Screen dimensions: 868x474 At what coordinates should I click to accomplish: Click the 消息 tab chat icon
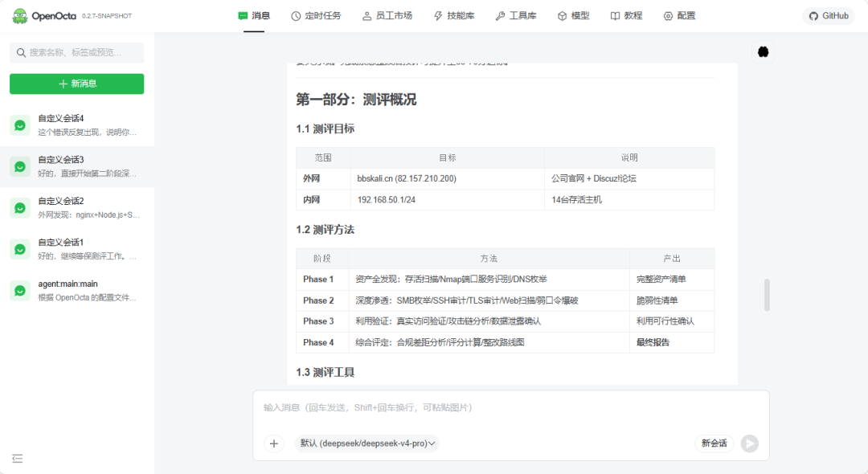243,16
